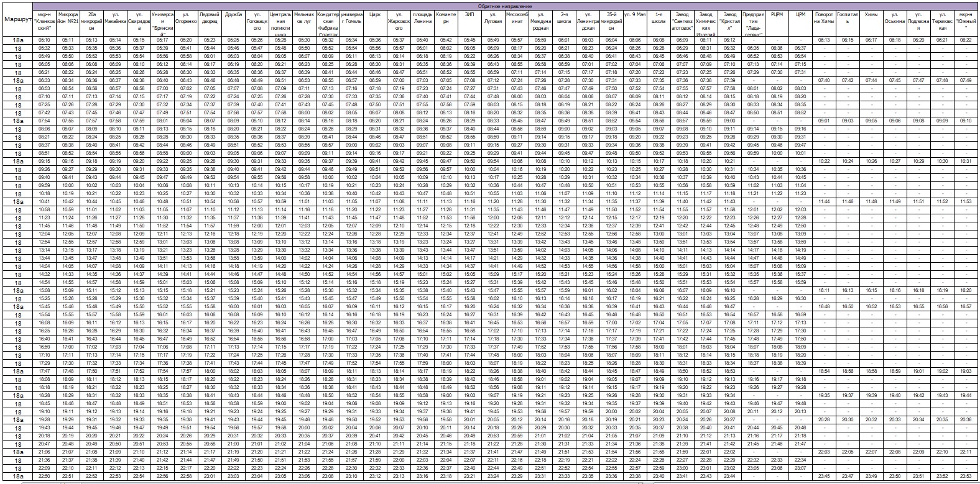Click the Микрорайон №21 column header
Viewport: 980px width, 484px height.
[68, 23]
